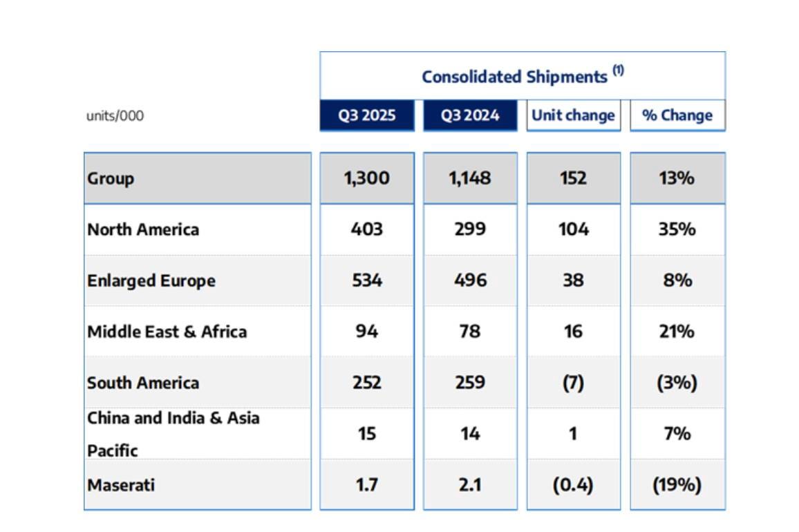Click Group Q3 2025 value 1,300
799x532 pixels.
[366, 178]
